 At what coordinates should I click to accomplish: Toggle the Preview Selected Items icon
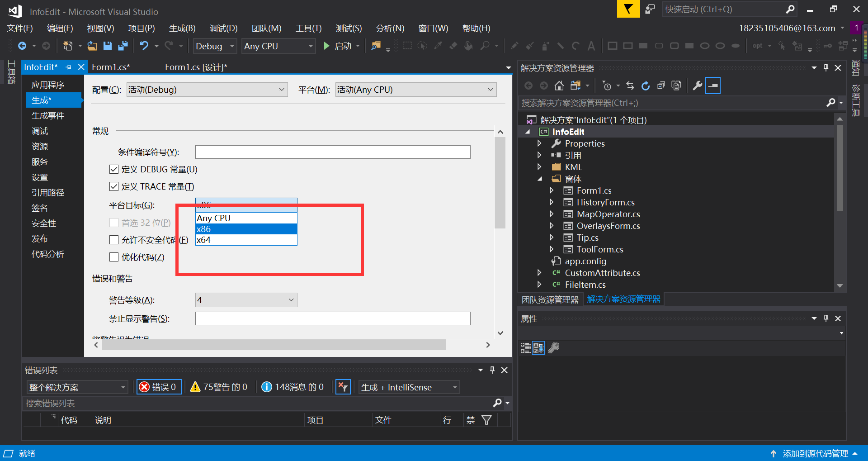713,86
